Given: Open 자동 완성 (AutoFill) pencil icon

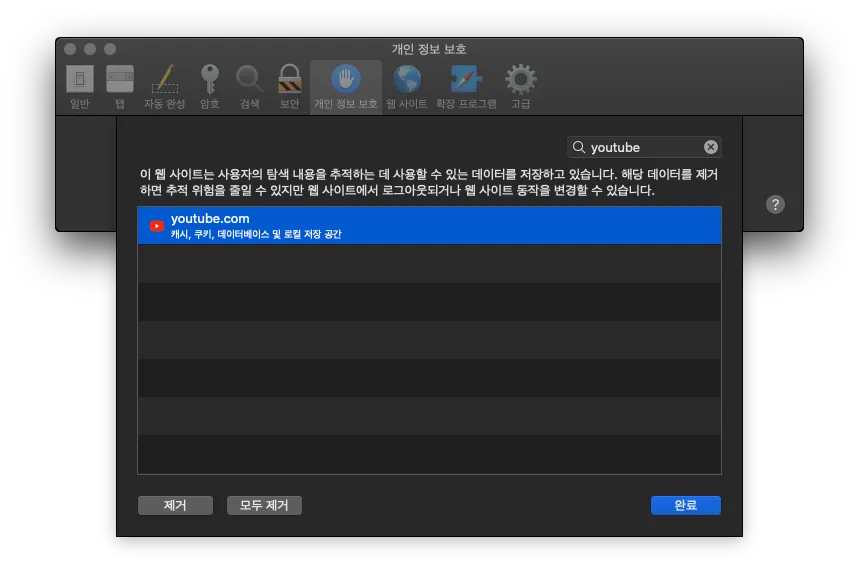Looking at the screenshot, I should click(164, 80).
